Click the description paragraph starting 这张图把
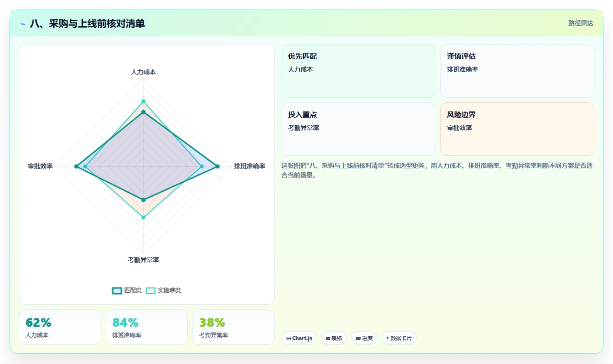 pos(437,170)
